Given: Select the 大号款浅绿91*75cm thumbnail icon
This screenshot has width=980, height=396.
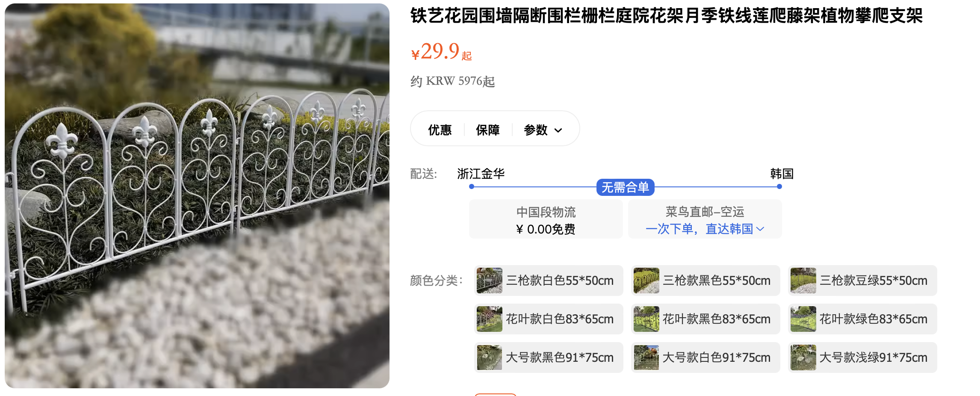Looking at the screenshot, I should tap(803, 358).
